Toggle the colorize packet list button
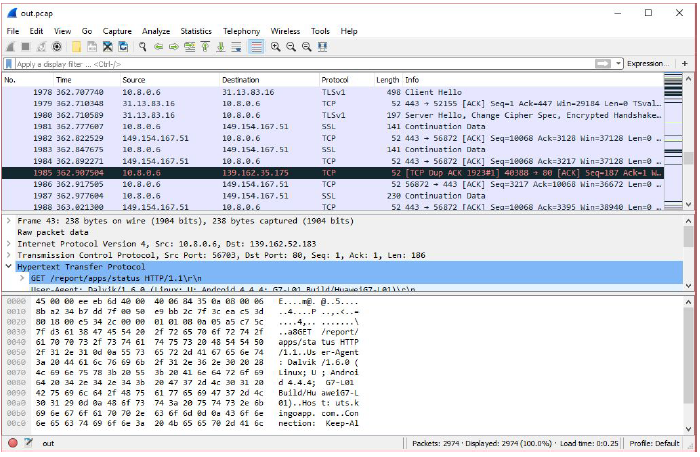 point(256,47)
